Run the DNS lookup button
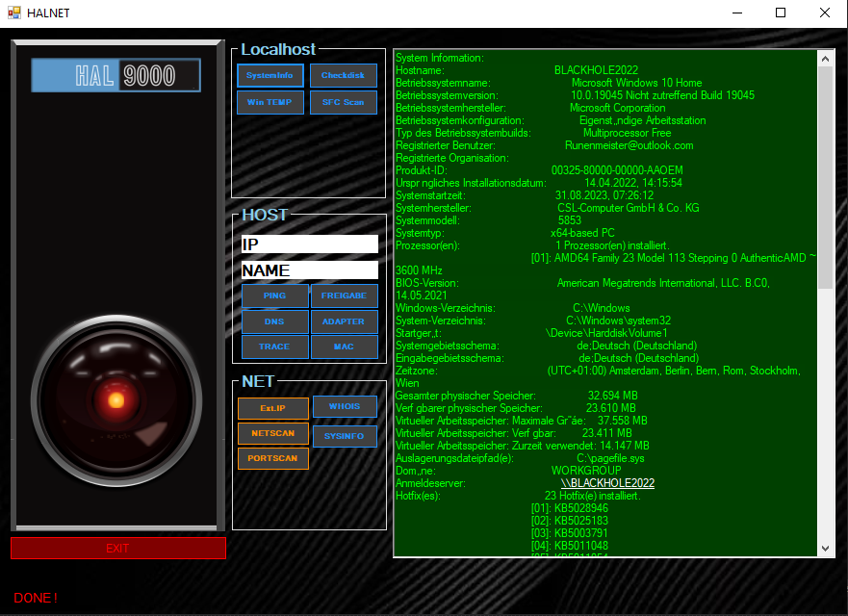Screen dimensions: 848x616 274,321
